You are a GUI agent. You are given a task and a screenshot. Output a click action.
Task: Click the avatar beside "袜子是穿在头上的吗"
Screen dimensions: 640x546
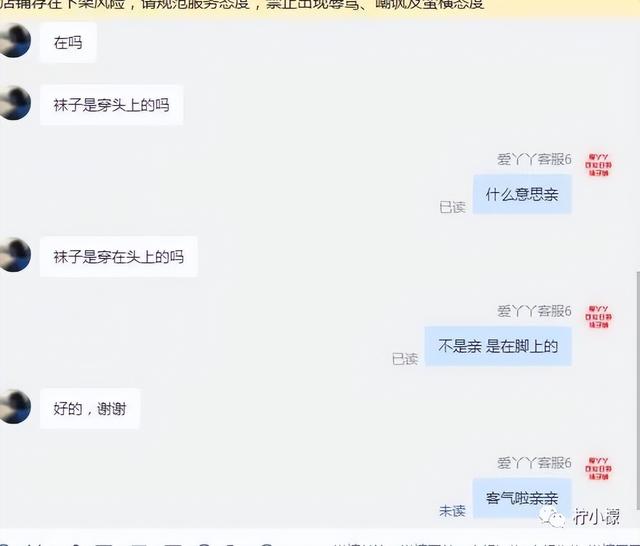pyautogui.click(x=14, y=255)
